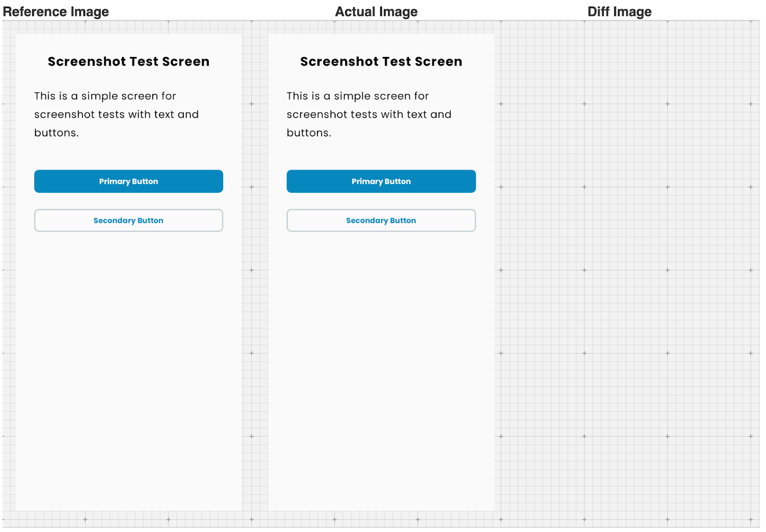Click "screenshot tests with text and" line in Reference Image
Screen dimensions: 766x532
click(x=116, y=115)
